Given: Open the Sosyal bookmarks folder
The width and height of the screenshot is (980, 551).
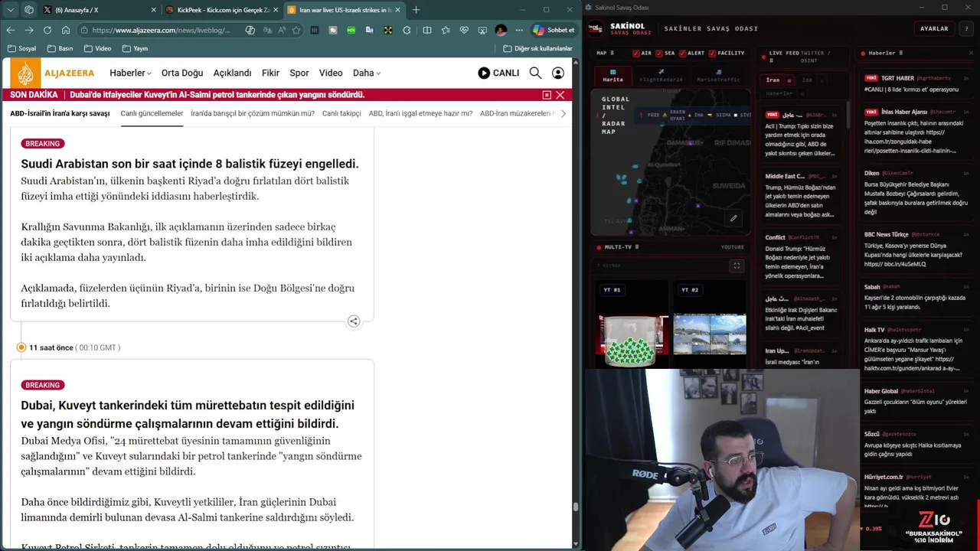Looking at the screenshot, I should pos(21,48).
